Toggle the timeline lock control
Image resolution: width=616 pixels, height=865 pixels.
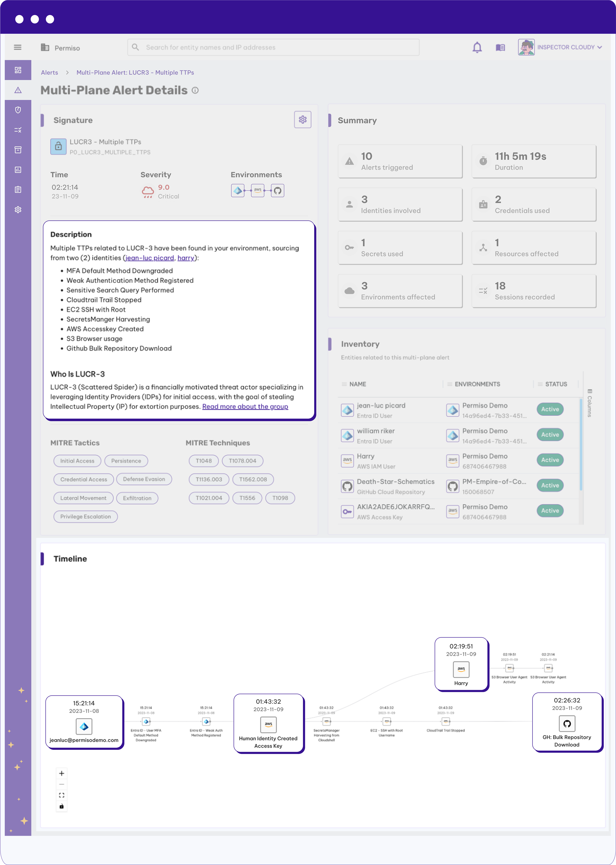pyautogui.click(x=61, y=806)
